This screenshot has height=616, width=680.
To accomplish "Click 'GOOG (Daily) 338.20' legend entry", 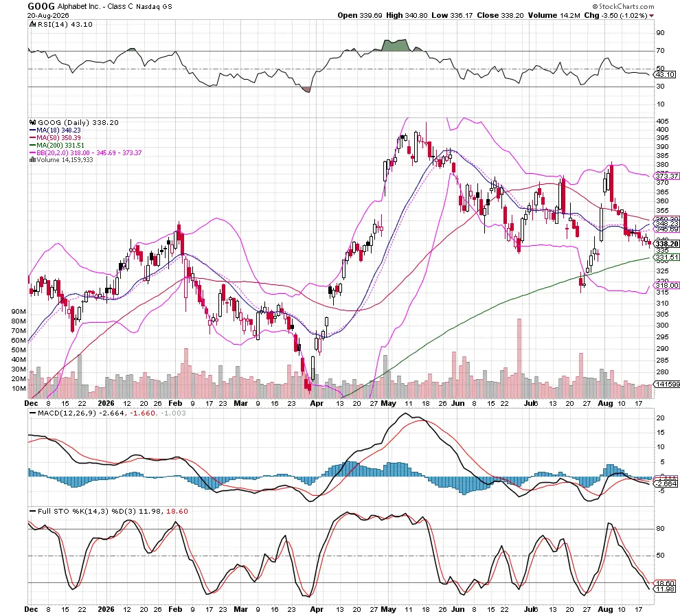I will pyautogui.click(x=78, y=123).
